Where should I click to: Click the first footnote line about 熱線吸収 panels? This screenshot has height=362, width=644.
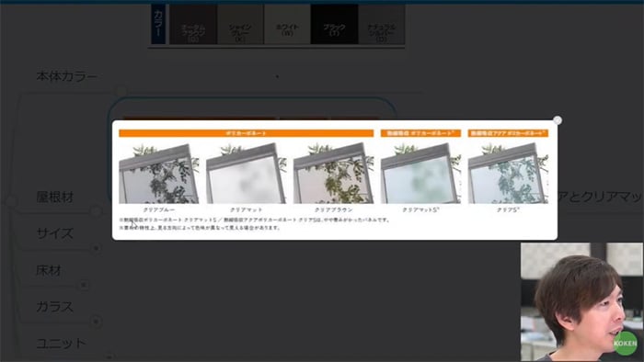point(255,220)
